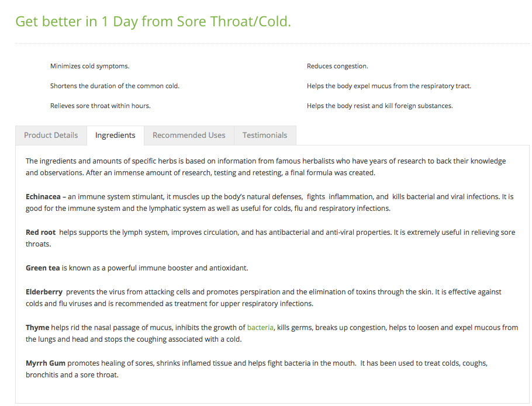Click the bold 'Green tea' ingredient name
532x406 pixels.
tap(43, 268)
